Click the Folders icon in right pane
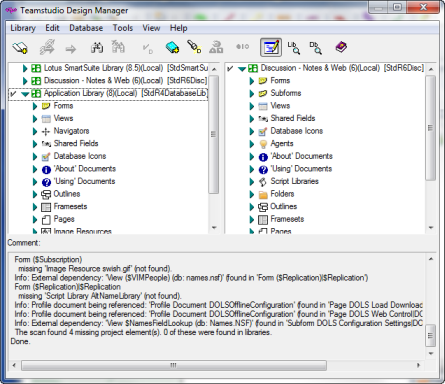This screenshot has width=445, height=384. (x=263, y=195)
